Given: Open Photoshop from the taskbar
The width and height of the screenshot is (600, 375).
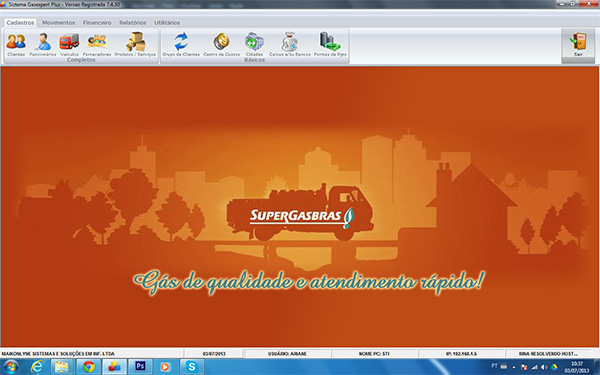Looking at the screenshot, I should 140,367.
